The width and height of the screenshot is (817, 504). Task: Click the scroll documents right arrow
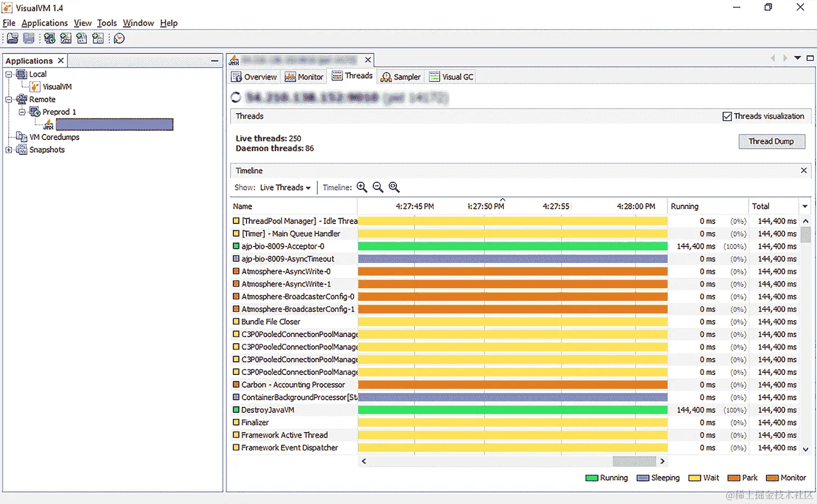[x=785, y=58]
